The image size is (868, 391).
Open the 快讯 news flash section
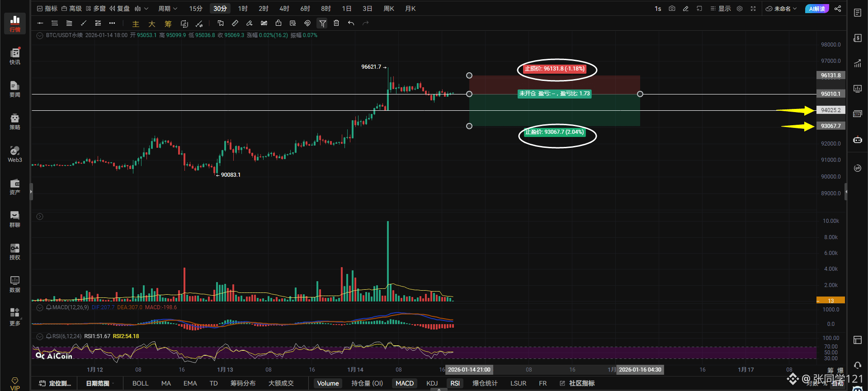(15, 56)
